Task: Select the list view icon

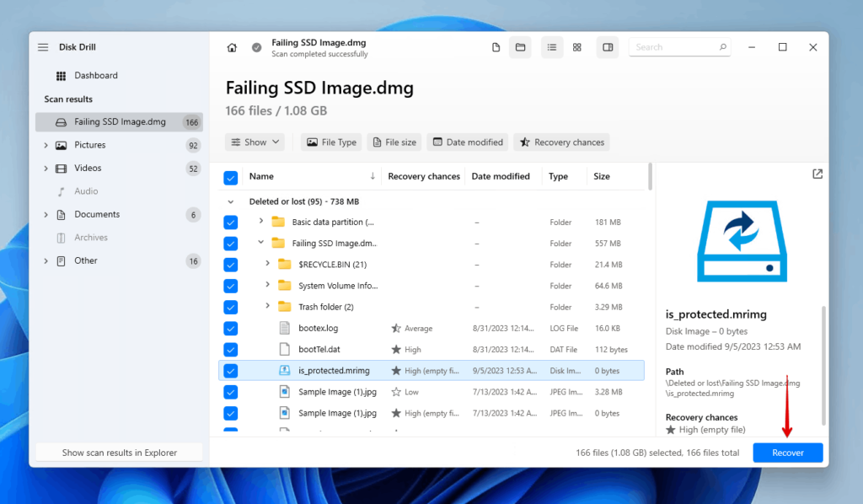Action: tap(551, 47)
